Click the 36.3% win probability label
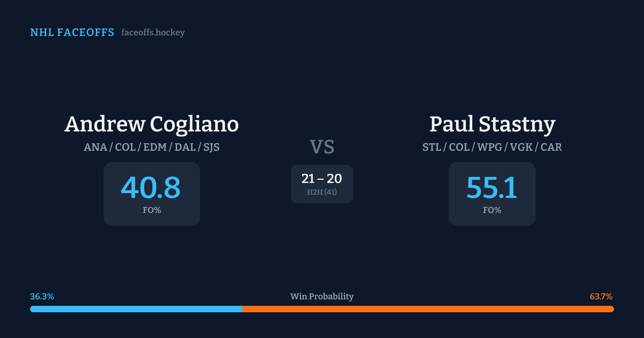644x338 pixels. (42, 297)
